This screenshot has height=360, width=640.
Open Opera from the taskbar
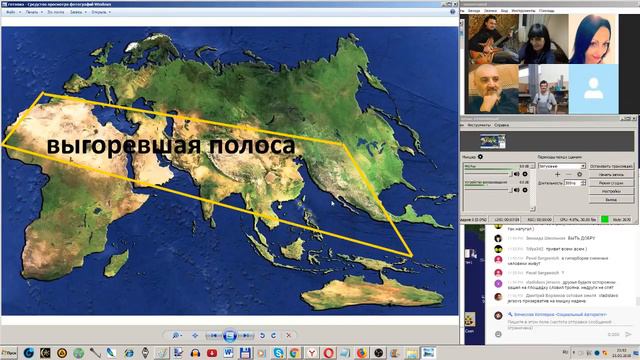tap(329, 353)
